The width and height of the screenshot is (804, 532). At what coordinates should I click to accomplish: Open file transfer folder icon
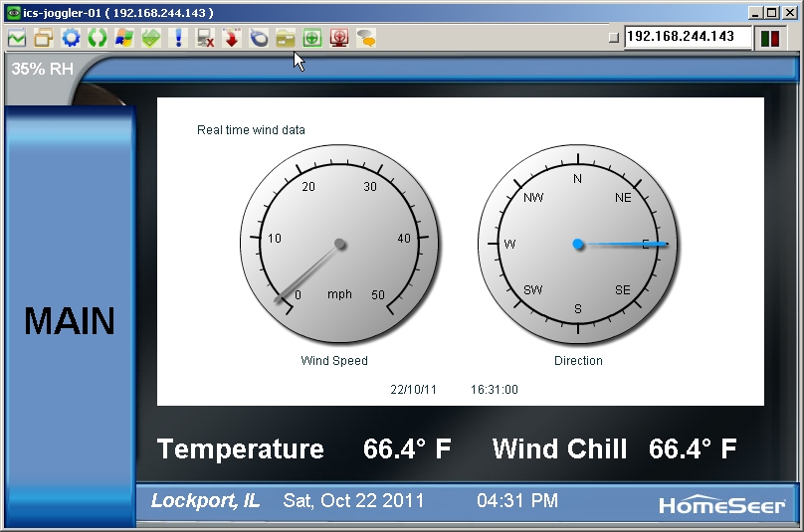click(x=286, y=38)
